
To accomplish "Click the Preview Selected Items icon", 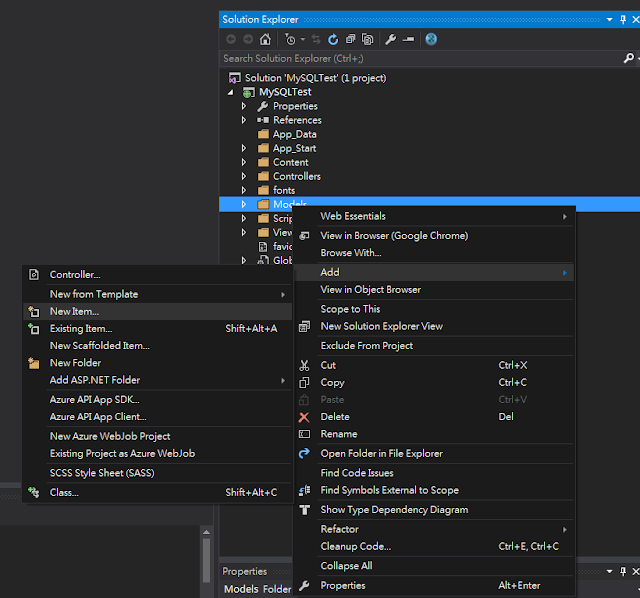I will coord(408,39).
